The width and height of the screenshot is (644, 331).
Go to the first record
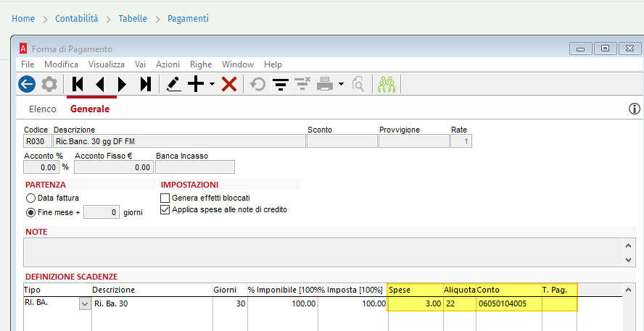click(77, 85)
